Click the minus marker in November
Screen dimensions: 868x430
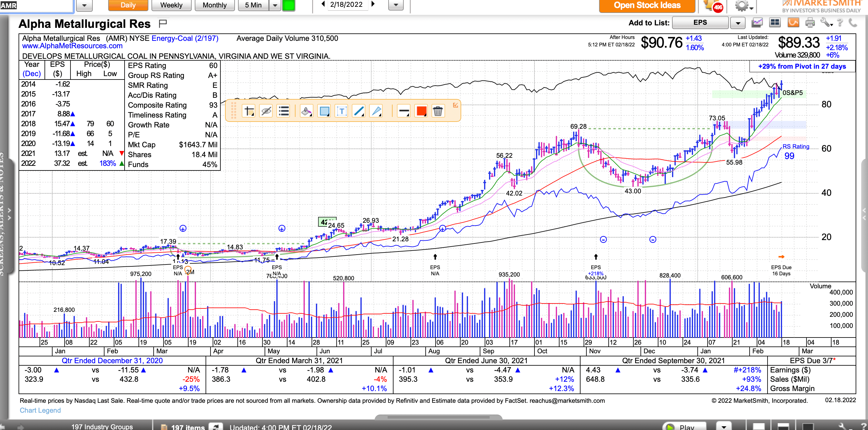tap(603, 239)
